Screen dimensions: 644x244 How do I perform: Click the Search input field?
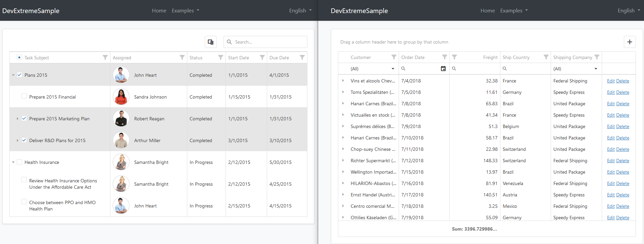click(268, 42)
